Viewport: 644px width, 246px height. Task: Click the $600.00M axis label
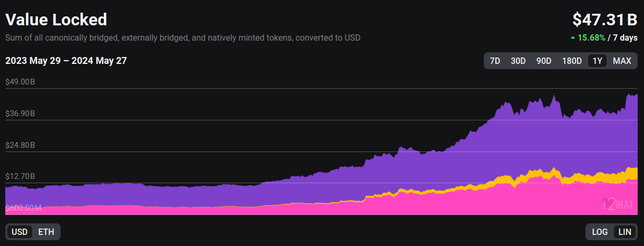(x=23, y=208)
